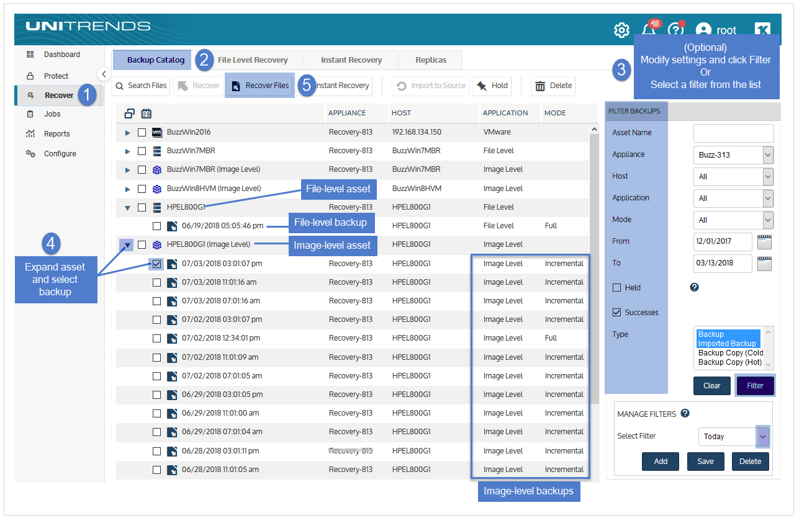Expand the BuzzWin7MBR (Image Level) row
Viewport: 812px width, 531px height.
[128, 170]
